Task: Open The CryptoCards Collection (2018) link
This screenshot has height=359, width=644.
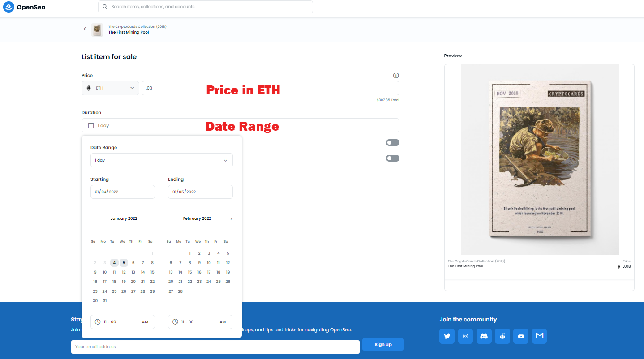Action: (x=137, y=26)
